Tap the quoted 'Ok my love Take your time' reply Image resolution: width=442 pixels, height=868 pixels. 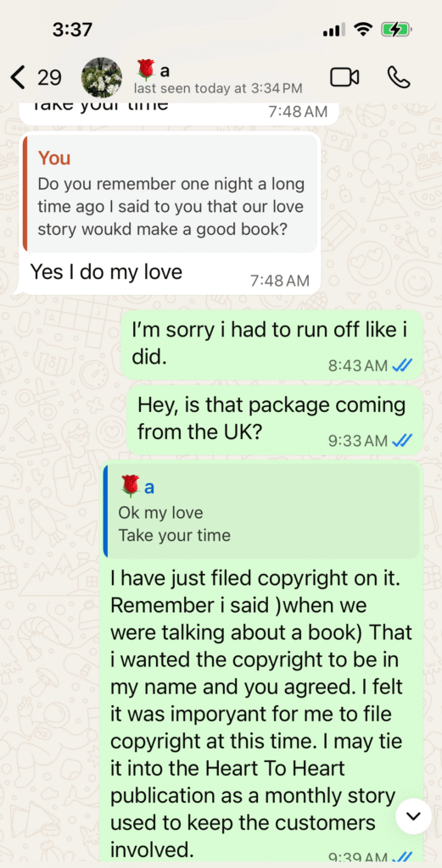pyautogui.click(x=261, y=510)
